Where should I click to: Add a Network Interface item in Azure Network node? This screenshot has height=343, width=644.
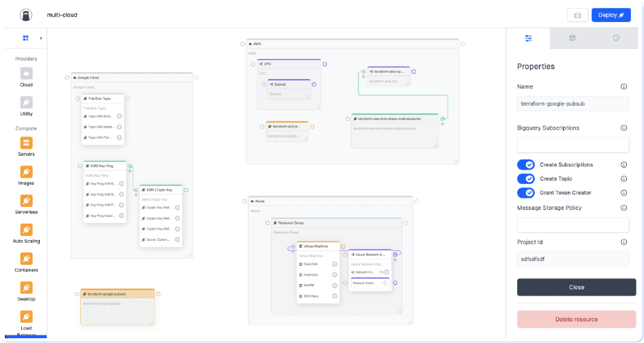387,272
